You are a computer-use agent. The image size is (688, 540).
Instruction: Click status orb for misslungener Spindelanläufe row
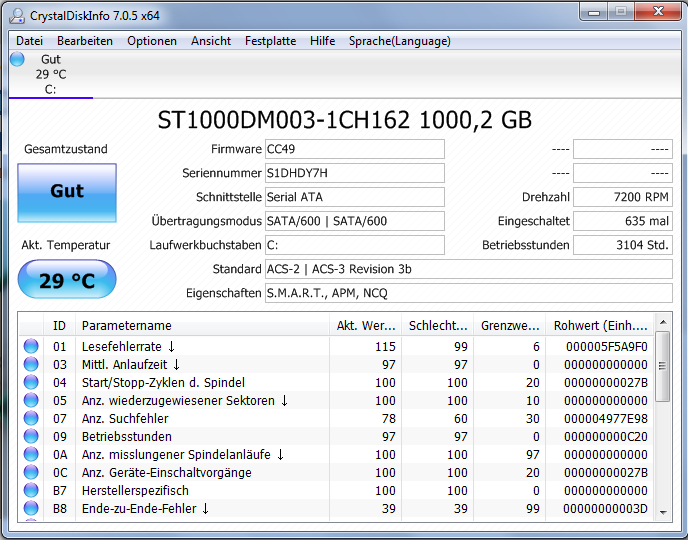tap(31, 454)
